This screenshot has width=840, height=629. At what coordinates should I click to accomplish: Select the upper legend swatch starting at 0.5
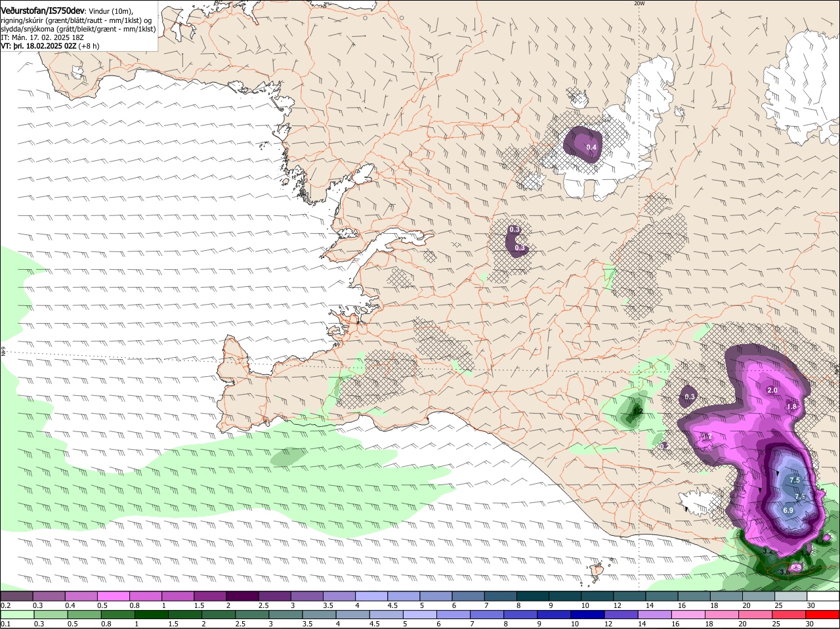point(113,596)
